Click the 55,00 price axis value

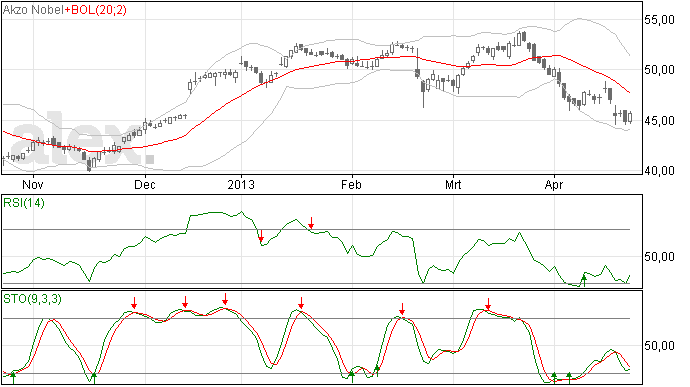pyautogui.click(x=659, y=20)
